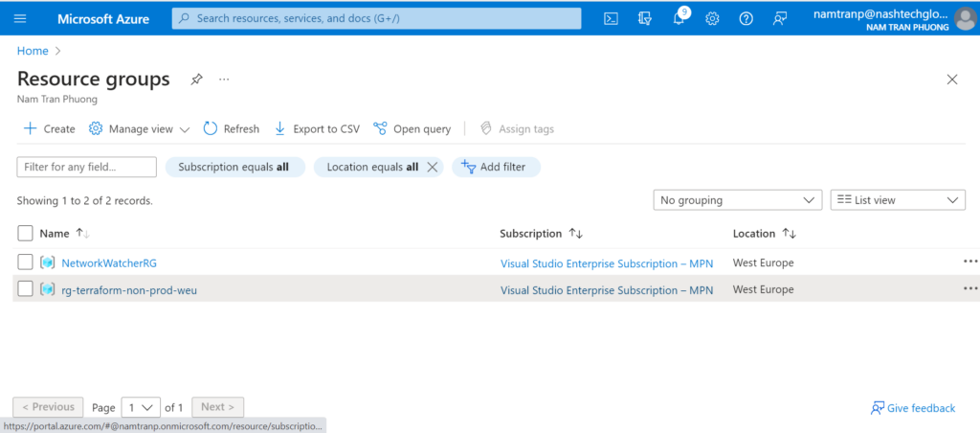
Task: Open the notifications bell
Action: coord(679,19)
